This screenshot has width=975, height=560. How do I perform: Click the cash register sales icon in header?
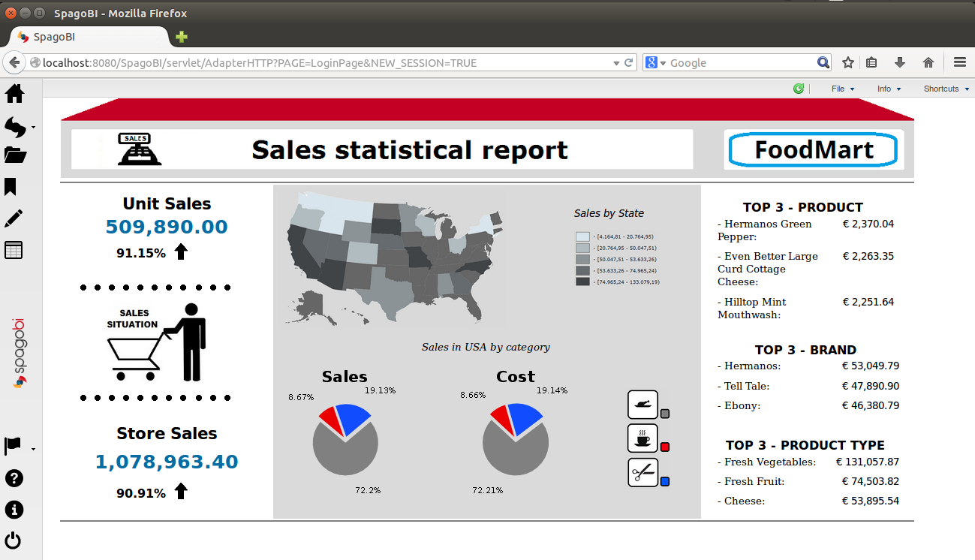(x=139, y=149)
